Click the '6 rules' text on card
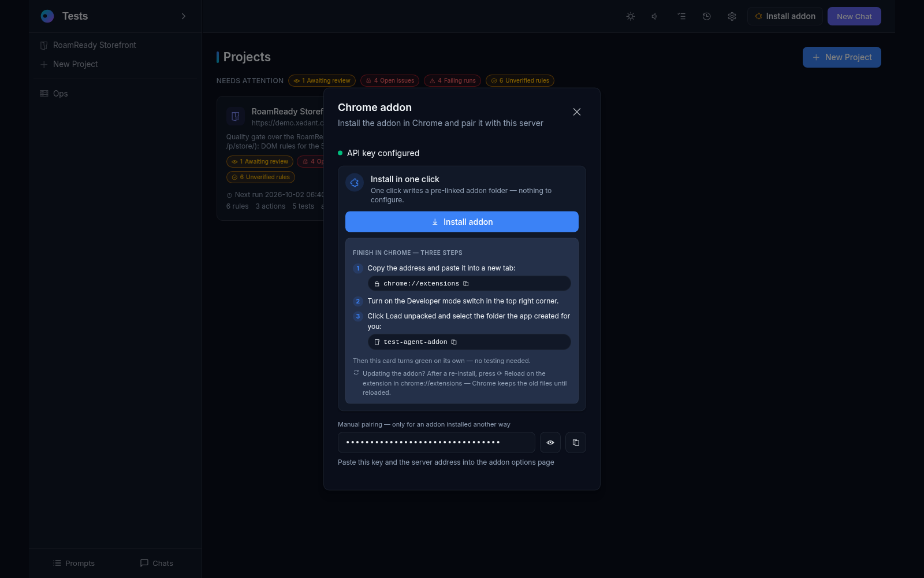This screenshot has height=578, width=924. click(x=237, y=206)
